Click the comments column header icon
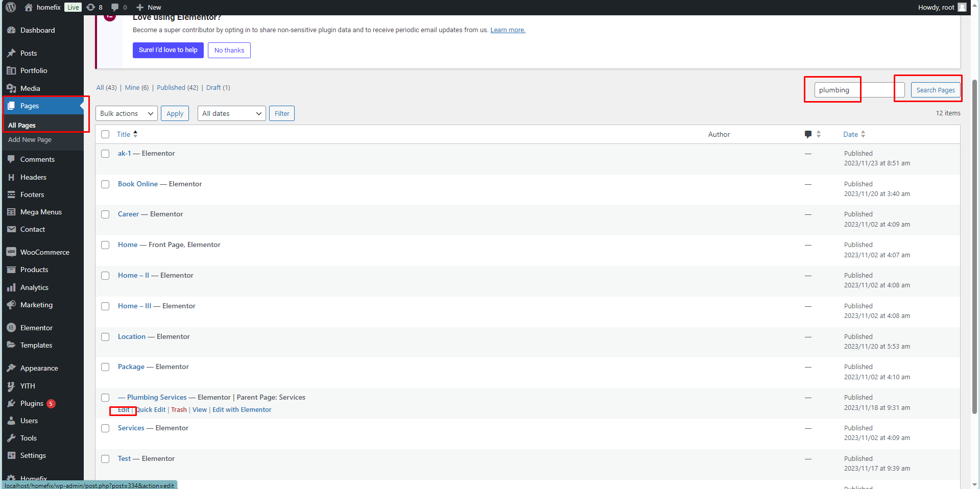The image size is (980, 489). click(808, 134)
